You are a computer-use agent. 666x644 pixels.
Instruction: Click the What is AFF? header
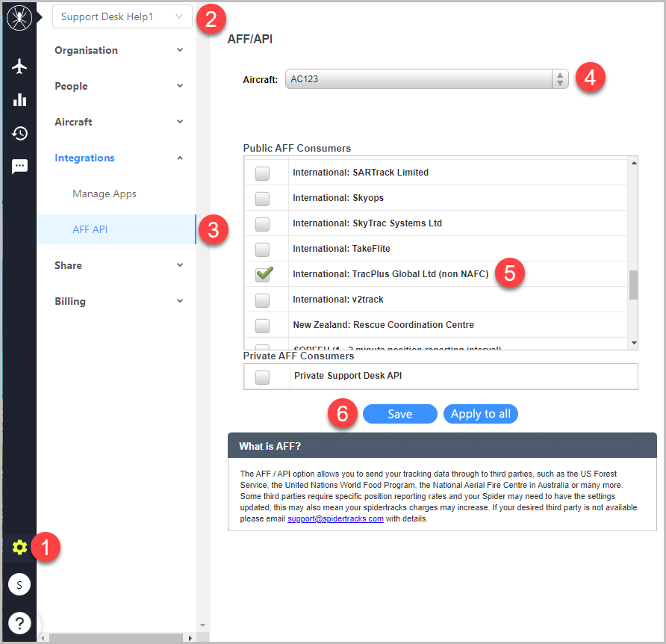coord(442,446)
